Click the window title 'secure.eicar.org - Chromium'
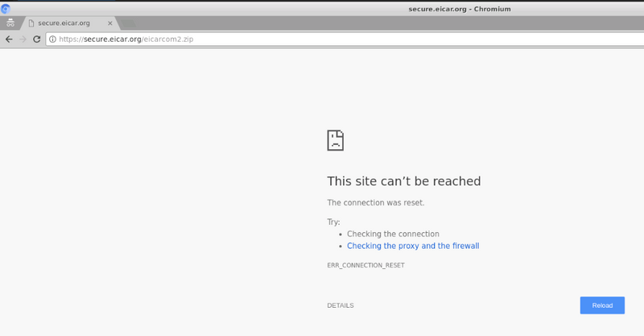 (459, 9)
